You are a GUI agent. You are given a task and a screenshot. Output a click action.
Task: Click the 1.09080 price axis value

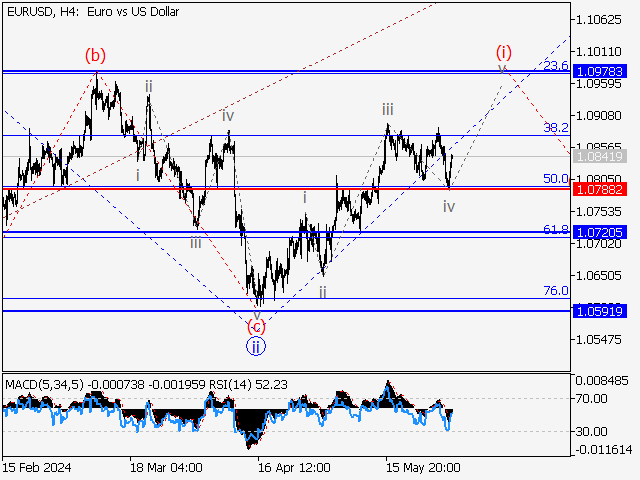pos(598,116)
